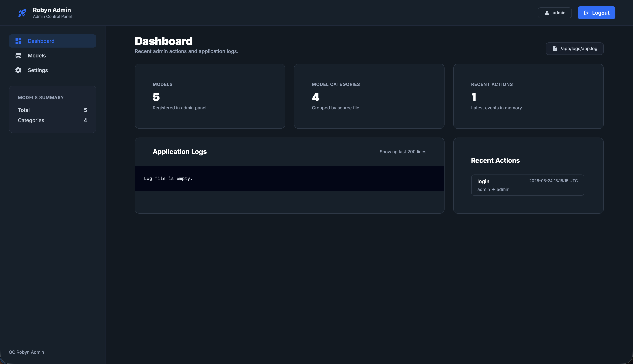Image resolution: width=633 pixels, height=364 pixels.
Task: Click the logout arrow icon
Action: click(586, 13)
